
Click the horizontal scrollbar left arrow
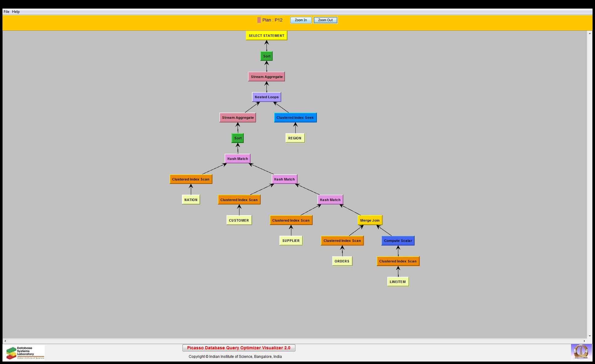pos(5,341)
